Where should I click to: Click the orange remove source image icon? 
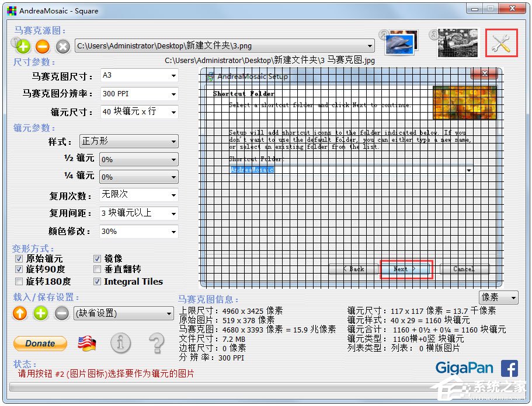[x=43, y=46]
